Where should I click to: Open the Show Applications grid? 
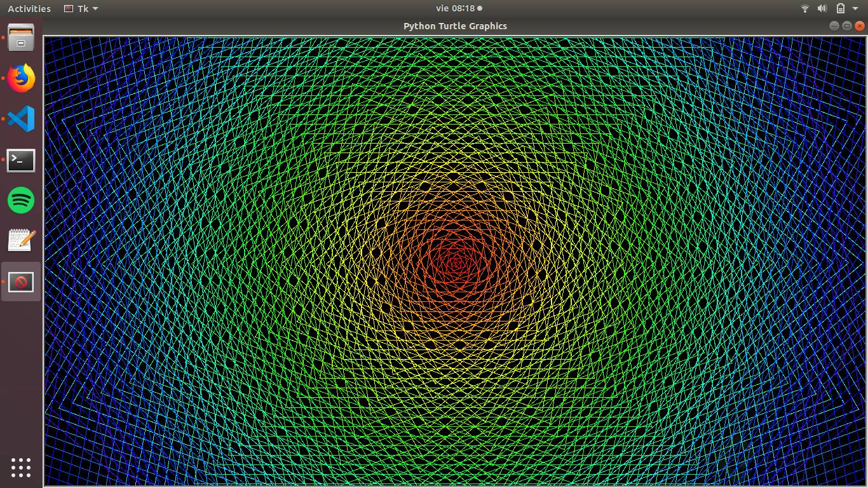[x=20, y=468]
